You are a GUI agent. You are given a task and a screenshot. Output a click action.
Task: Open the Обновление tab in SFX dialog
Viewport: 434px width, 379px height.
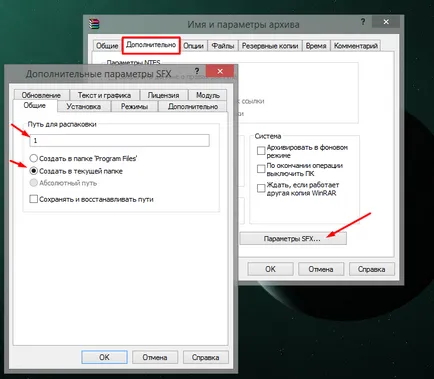click(x=41, y=95)
